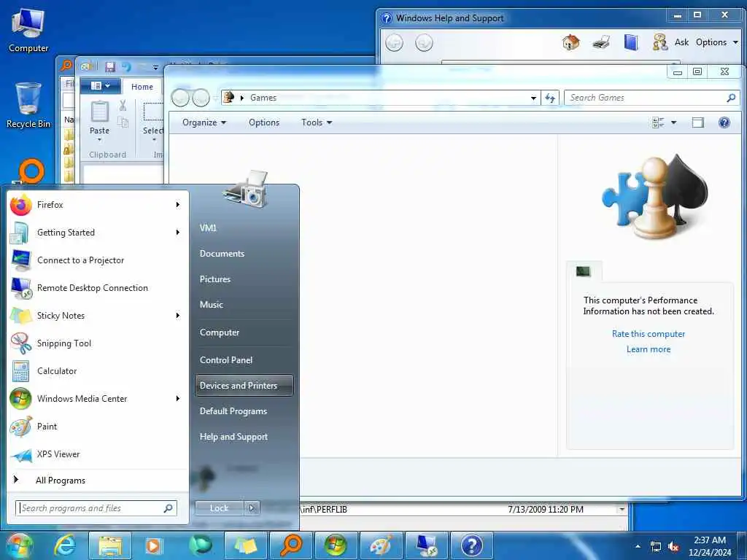Click the volume muted icon in system tray
The width and height of the screenshot is (747, 560).
click(673, 547)
